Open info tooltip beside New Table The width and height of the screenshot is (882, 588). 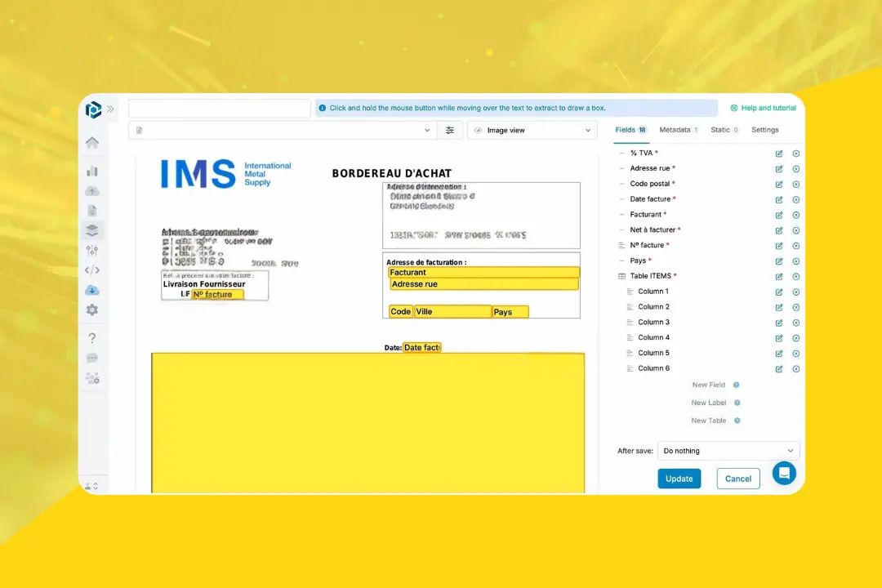coord(737,421)
